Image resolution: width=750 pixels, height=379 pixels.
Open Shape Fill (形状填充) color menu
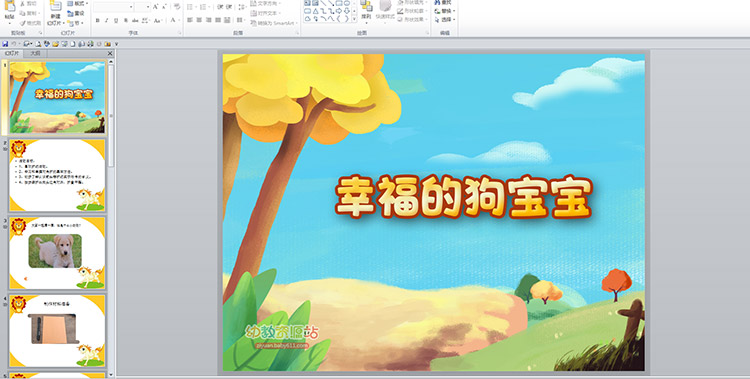(x=412, y=2)
